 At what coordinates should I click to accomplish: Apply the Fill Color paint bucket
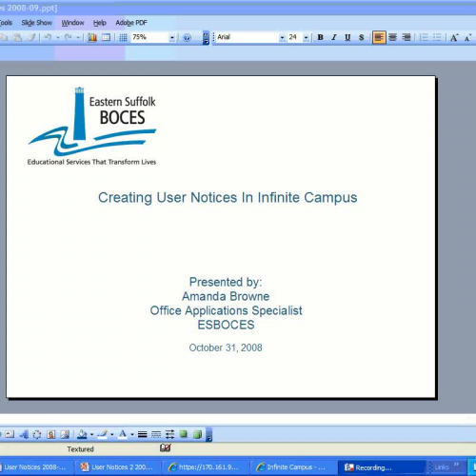(82, 434)
